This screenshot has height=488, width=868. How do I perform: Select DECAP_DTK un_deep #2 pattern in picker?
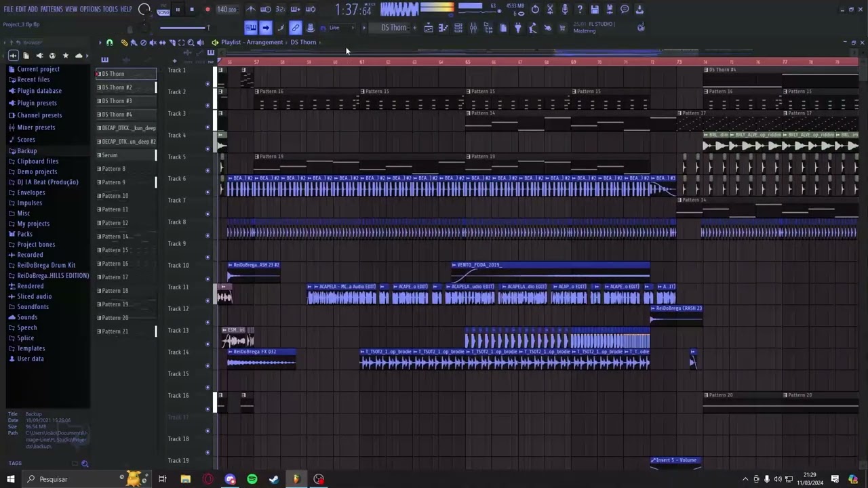pos(126,142)
